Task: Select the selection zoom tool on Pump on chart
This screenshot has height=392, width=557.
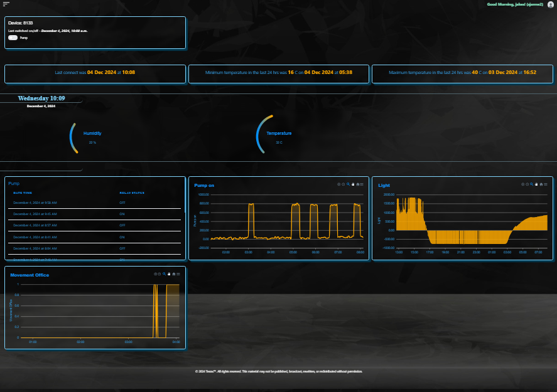Action: pyautogui.click(x=348, y=184)
